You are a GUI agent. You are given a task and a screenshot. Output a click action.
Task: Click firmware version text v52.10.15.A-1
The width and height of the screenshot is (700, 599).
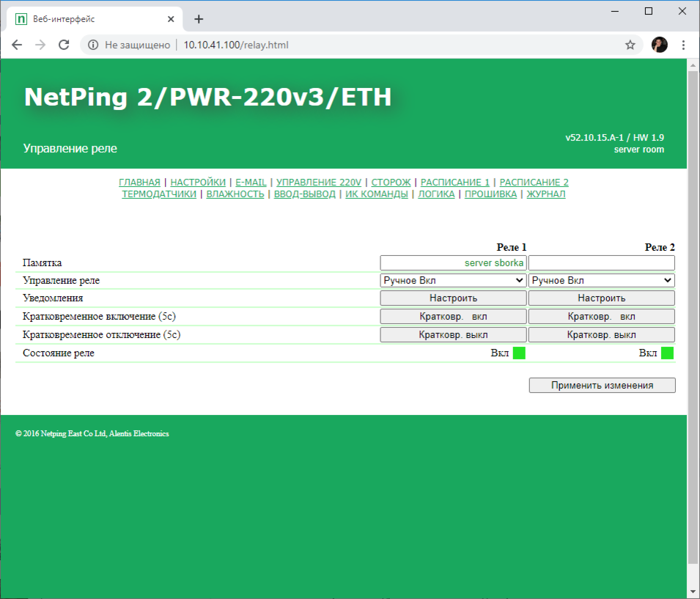(594, 138)
